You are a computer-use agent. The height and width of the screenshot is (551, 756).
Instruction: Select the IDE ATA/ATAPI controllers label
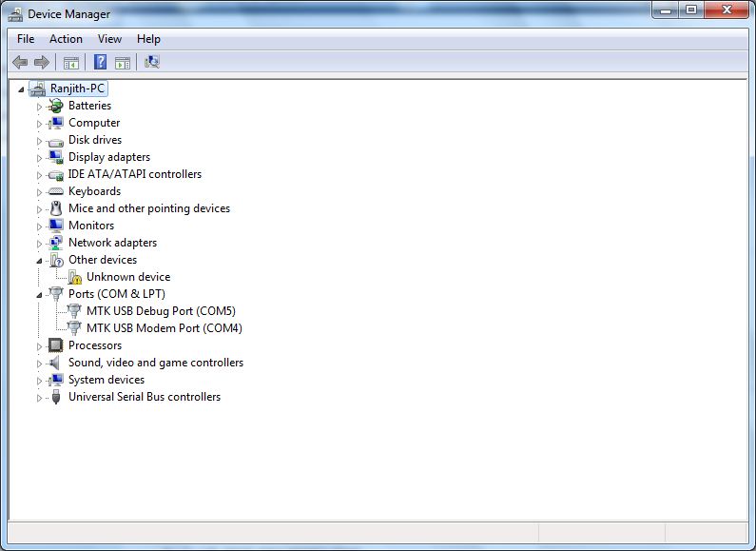(x=135, y=174)
